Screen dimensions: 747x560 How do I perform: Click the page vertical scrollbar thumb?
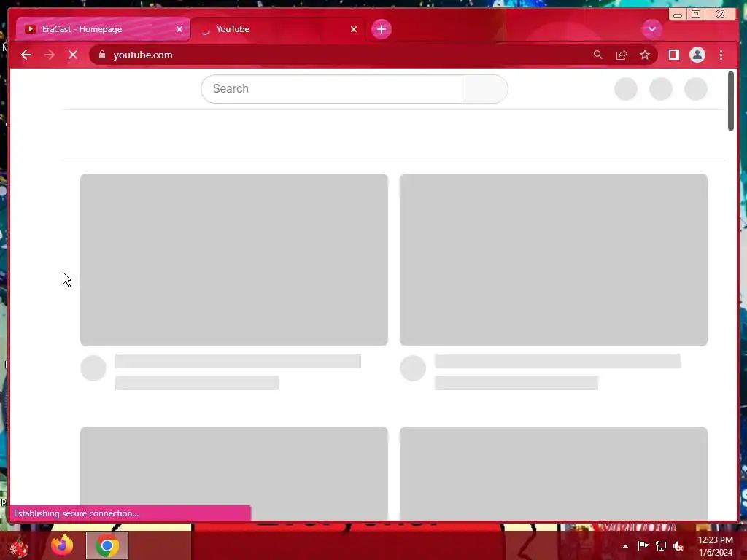click(731, 101)
